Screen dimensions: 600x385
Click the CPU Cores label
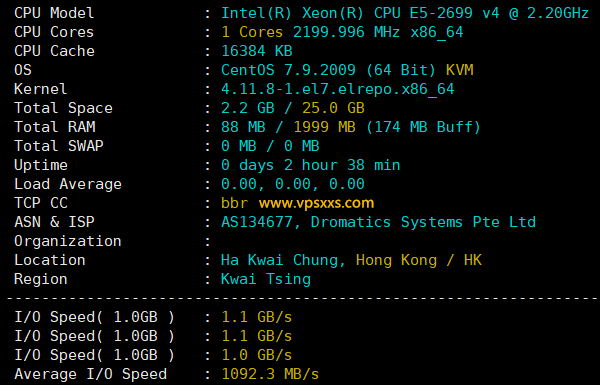point(54,32)
